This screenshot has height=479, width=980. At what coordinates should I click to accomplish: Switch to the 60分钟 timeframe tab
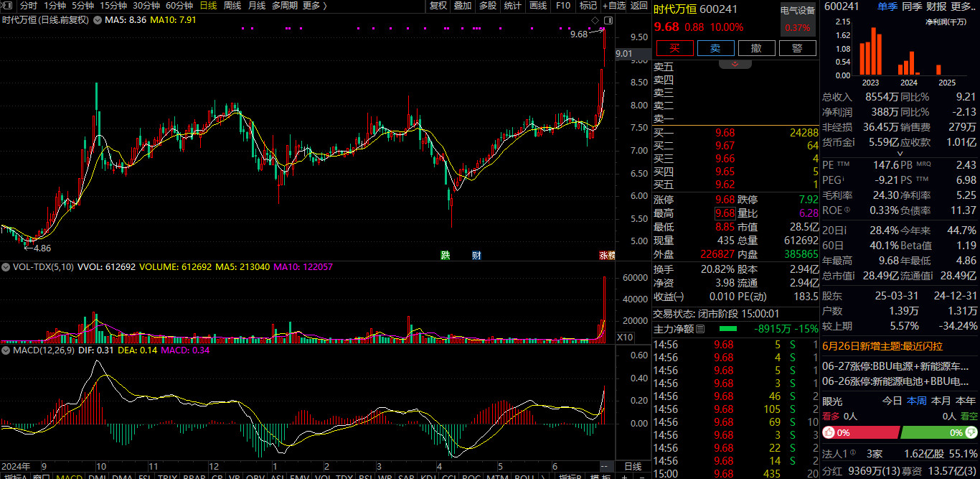[x=179, y=6]
